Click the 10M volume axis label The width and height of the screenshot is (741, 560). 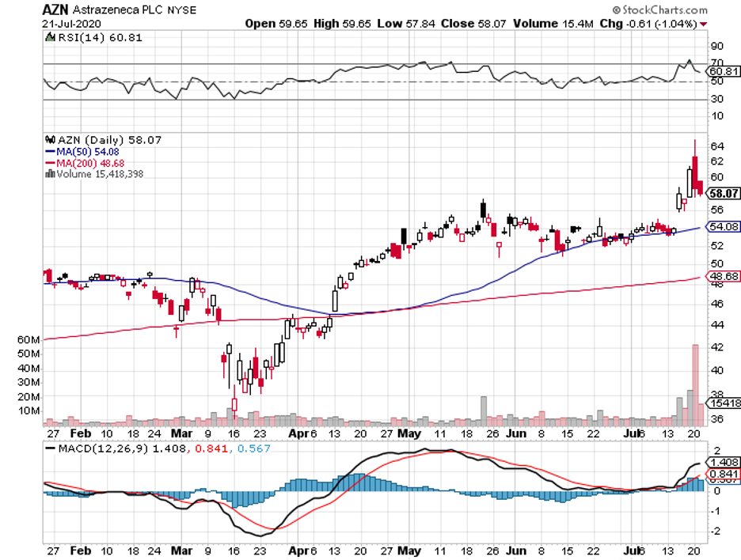pos(29,411)
